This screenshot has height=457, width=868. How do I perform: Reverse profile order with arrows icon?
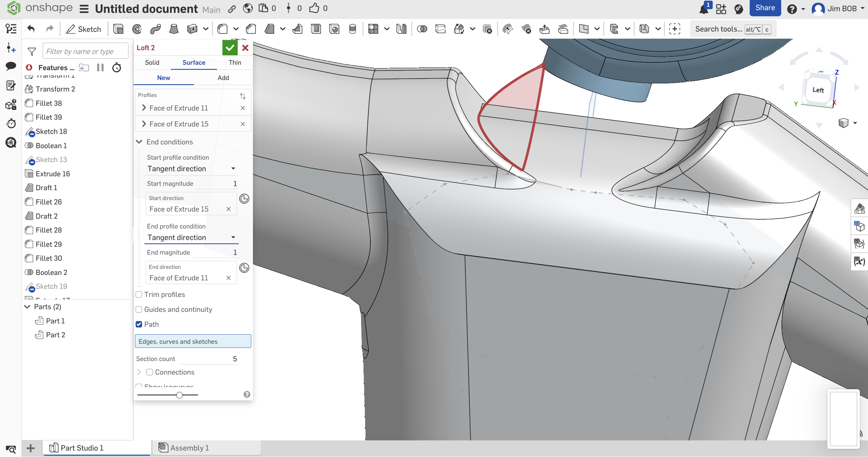[x=242, y=96]
